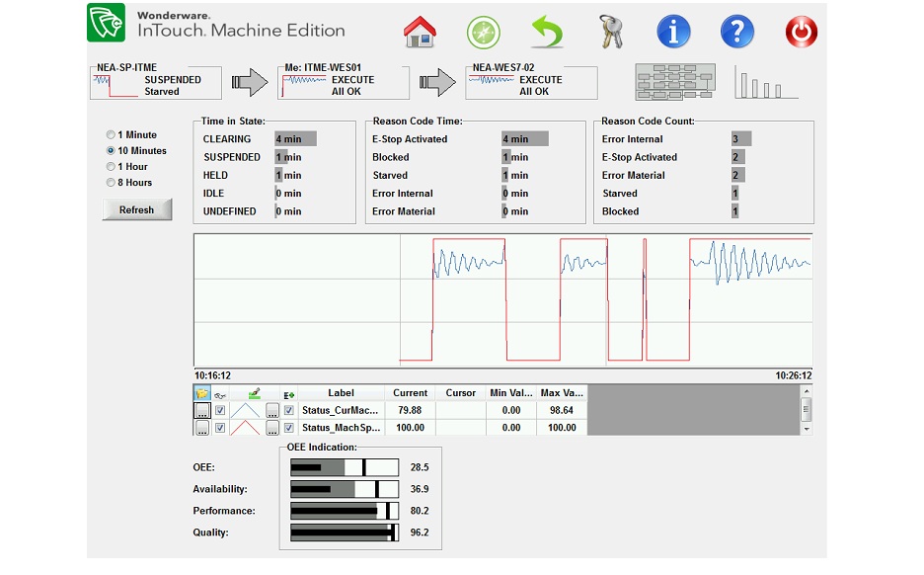This screenshot has height=575, width=924.
Task: Toggle visibility checkbox for Status_CurMac pen
Action: tap(220, 410)
